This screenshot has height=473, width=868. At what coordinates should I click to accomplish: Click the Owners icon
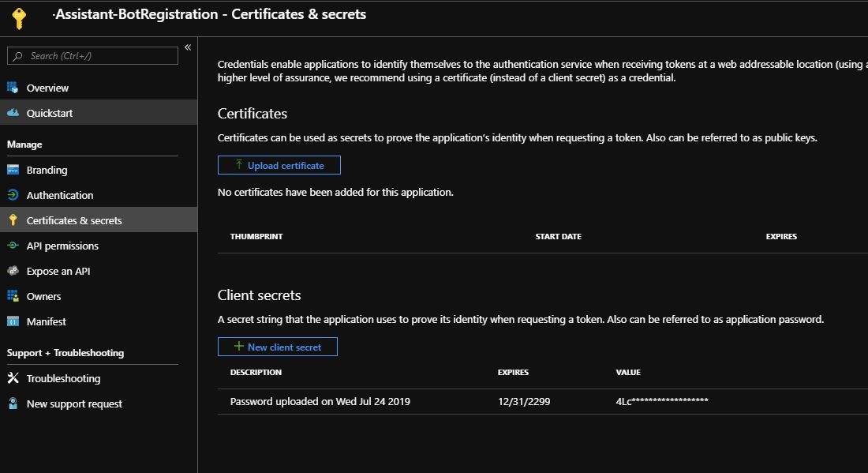pyautogui.click(x=13, y=296)
